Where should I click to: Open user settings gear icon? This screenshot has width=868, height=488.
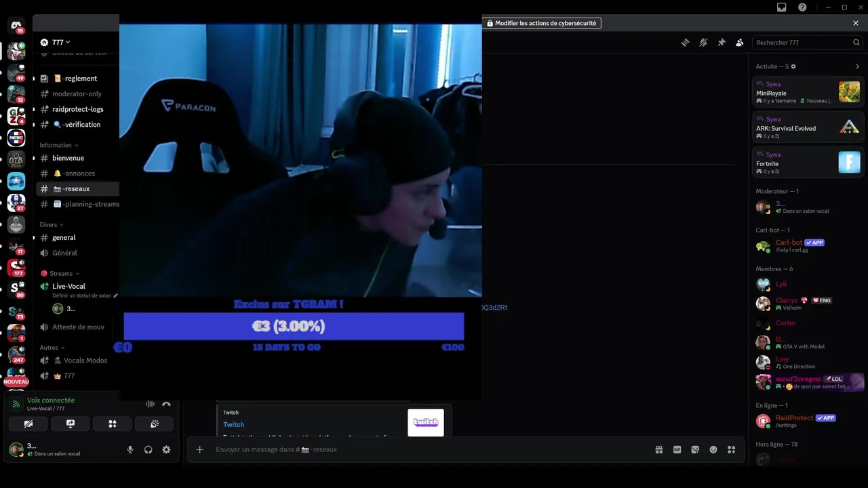(x=166, y=449)
